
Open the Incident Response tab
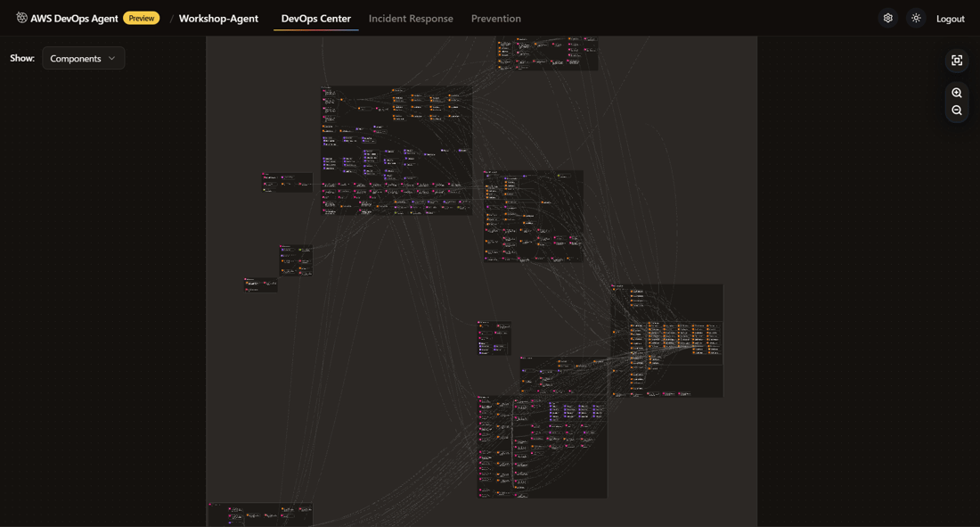click(x=411, y=18)
